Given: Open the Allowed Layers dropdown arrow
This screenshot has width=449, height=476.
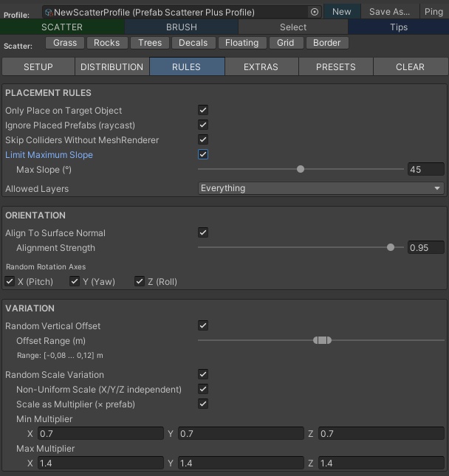Looking at the screenshot, I should pos(437,188).
